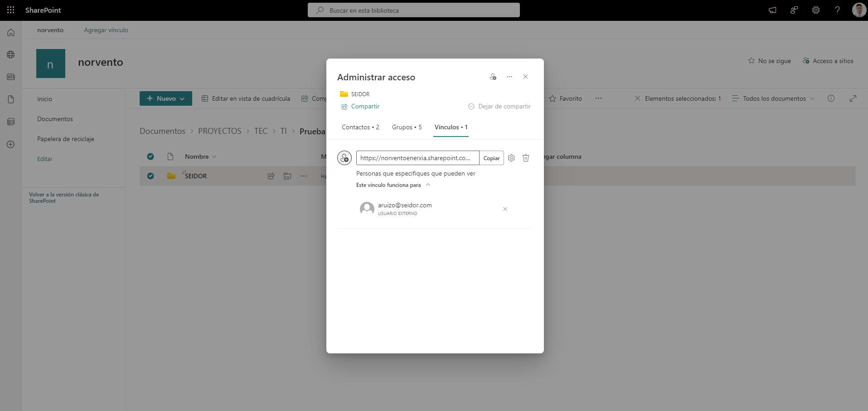The height and width of the screenshot is (411, 868).
Task: Open Inicio in the left navigation
Action: coord(44,99)
